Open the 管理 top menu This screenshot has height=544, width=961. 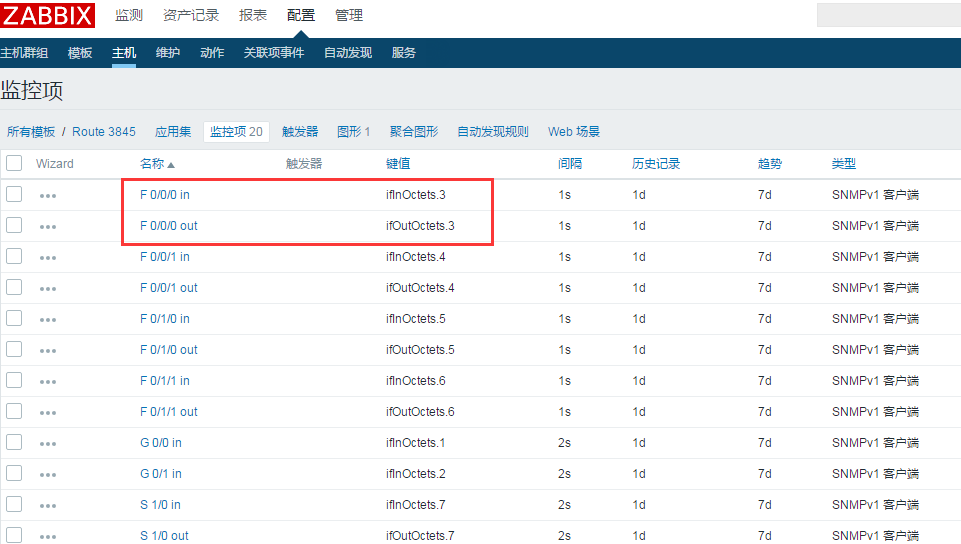coord(349,15)
